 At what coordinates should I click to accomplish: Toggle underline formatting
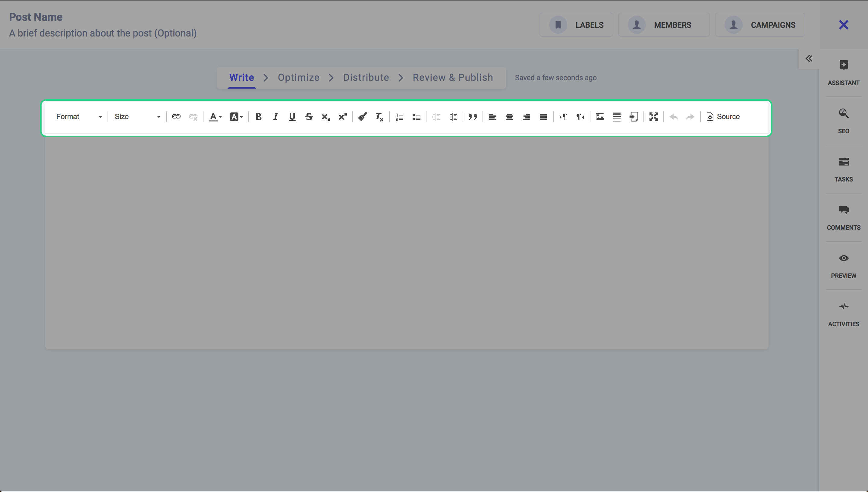click(x=292, y=117)
